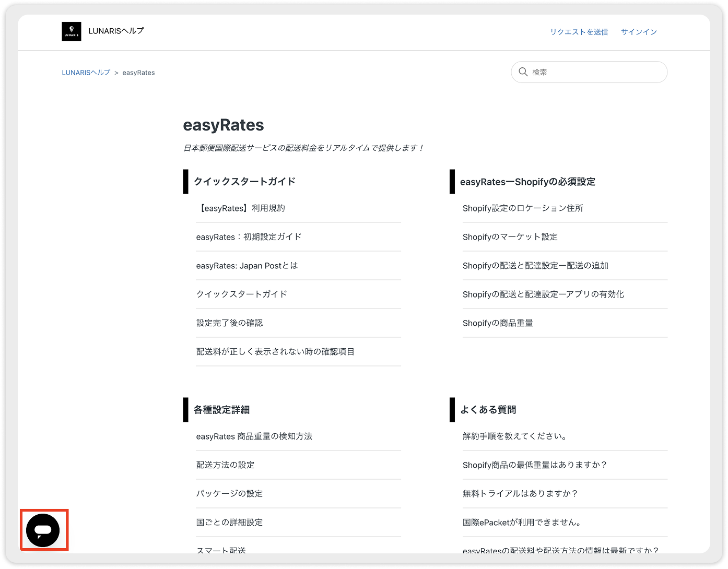Open Shopify設定のロケーション住所 article

tap(523, 208)
